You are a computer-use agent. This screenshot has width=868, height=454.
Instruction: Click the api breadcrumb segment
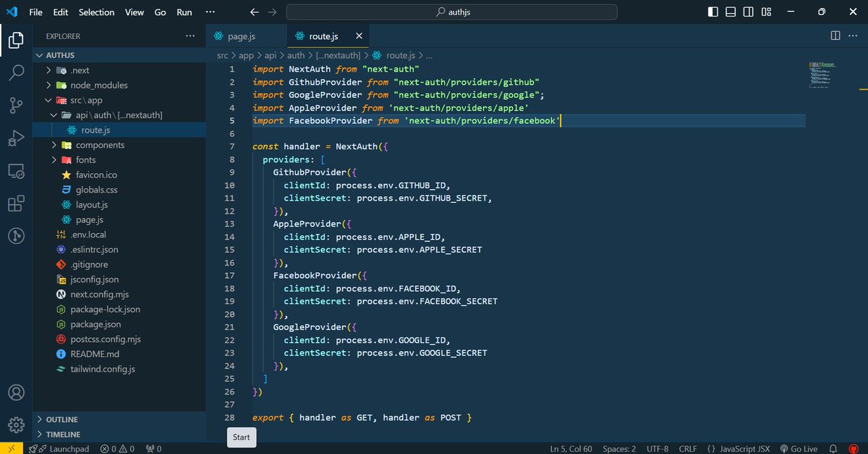271,55
